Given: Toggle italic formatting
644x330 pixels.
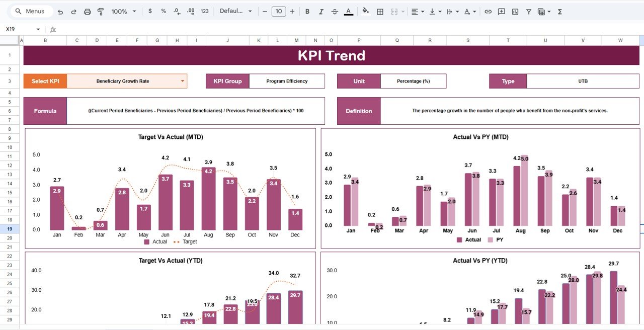Looking at the screenshot, I should (x=321, y=11).
